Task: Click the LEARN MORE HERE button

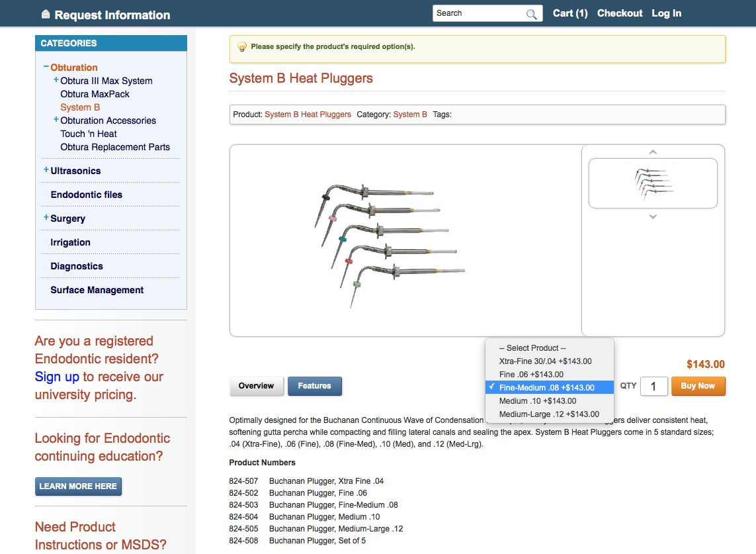Action: click(78, 486)
